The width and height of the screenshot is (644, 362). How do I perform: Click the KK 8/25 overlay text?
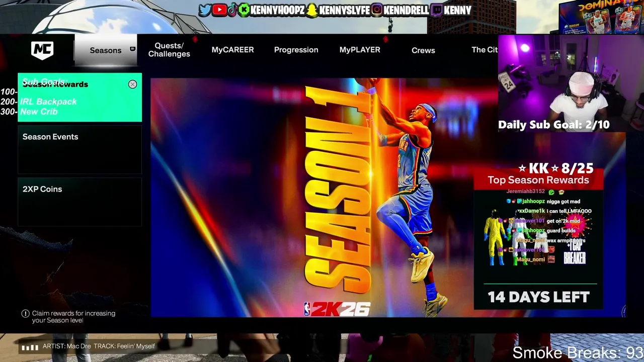(556, 168)
